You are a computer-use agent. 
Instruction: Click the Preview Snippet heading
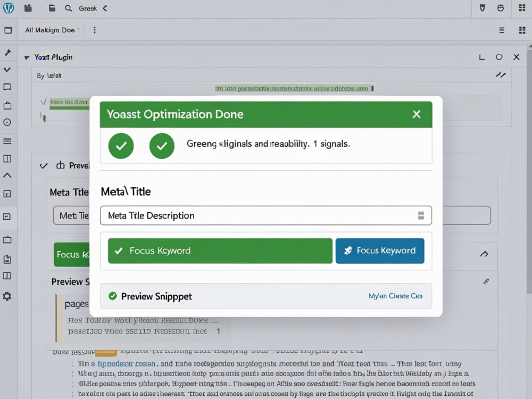[x=156, y=296]
